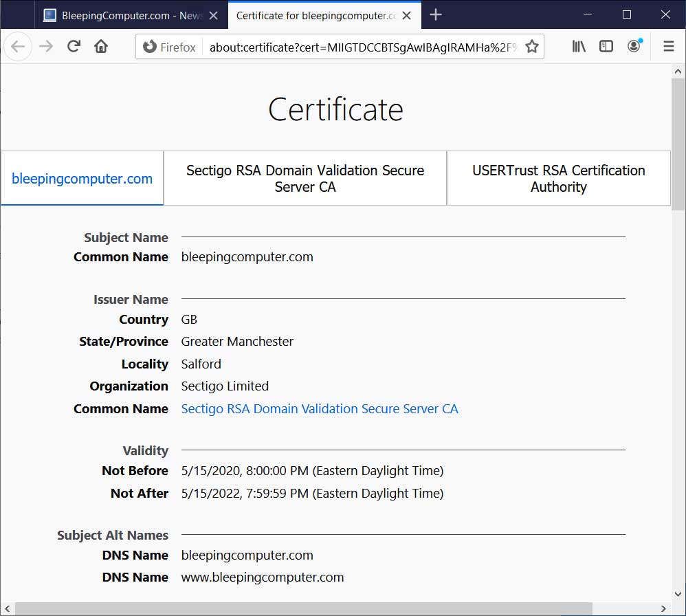The height and width of the screenshot is (616, 686).
Task: Click the Country value GB
Action: [x=189, y=320]
